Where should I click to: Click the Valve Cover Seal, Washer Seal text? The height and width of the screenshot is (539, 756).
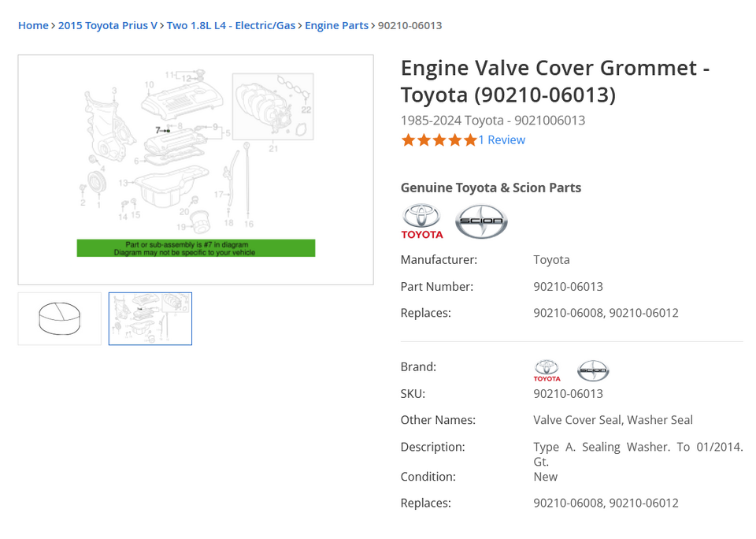pyautogui.click(x=613, y=420)
